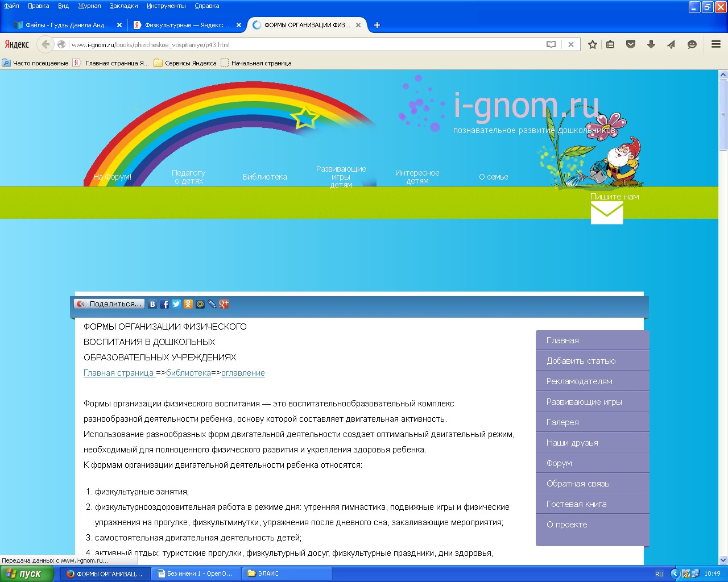This screenshot has height=582, width=728.
Task: Close the Файлы - Гудзь Данила tab
Action: [119, 25]
